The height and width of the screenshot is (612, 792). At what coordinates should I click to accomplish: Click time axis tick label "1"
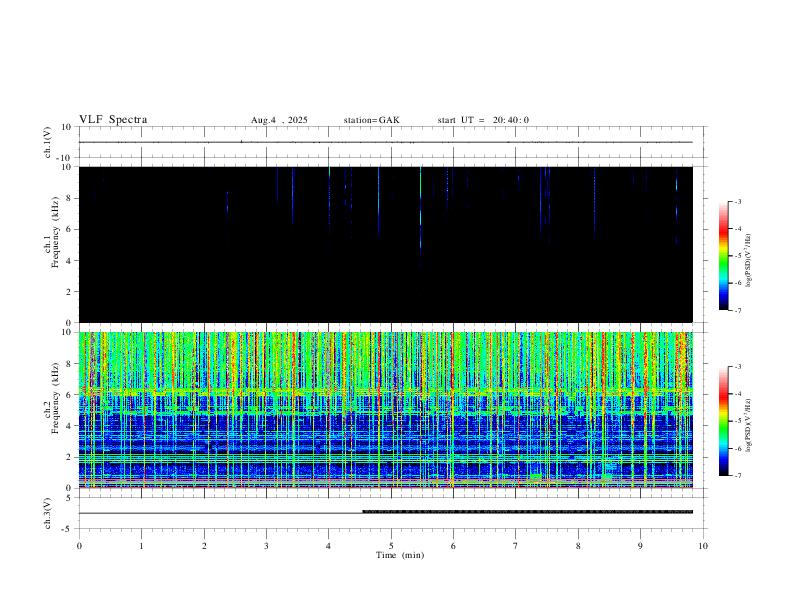141,546
